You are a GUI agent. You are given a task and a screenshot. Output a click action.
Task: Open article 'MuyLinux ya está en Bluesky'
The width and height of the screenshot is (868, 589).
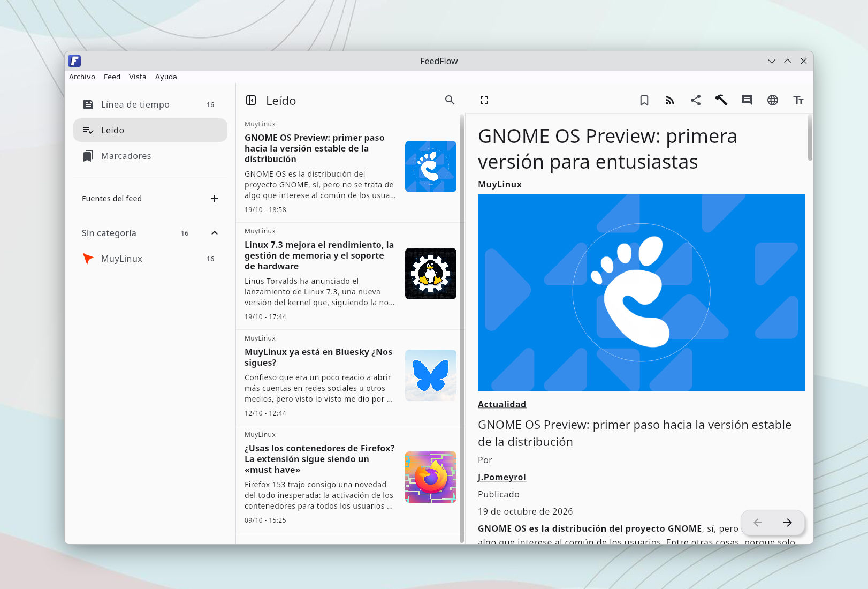coord(348,378)
